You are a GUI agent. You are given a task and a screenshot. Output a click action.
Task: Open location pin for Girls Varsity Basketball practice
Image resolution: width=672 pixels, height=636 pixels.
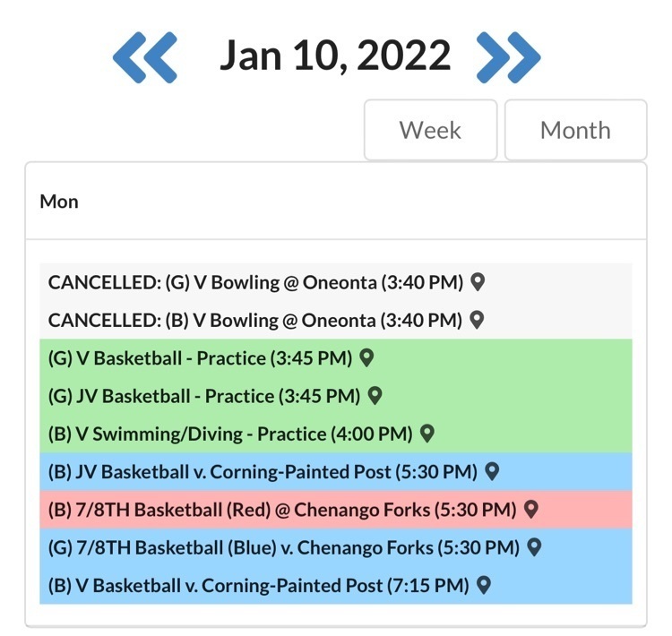click(366, 358)
